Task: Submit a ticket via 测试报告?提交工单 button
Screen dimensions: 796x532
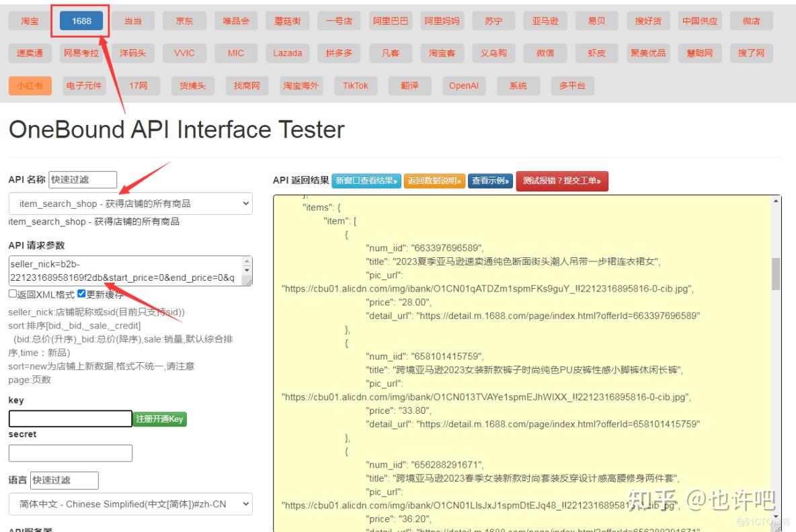Action: tap(562, 181)
